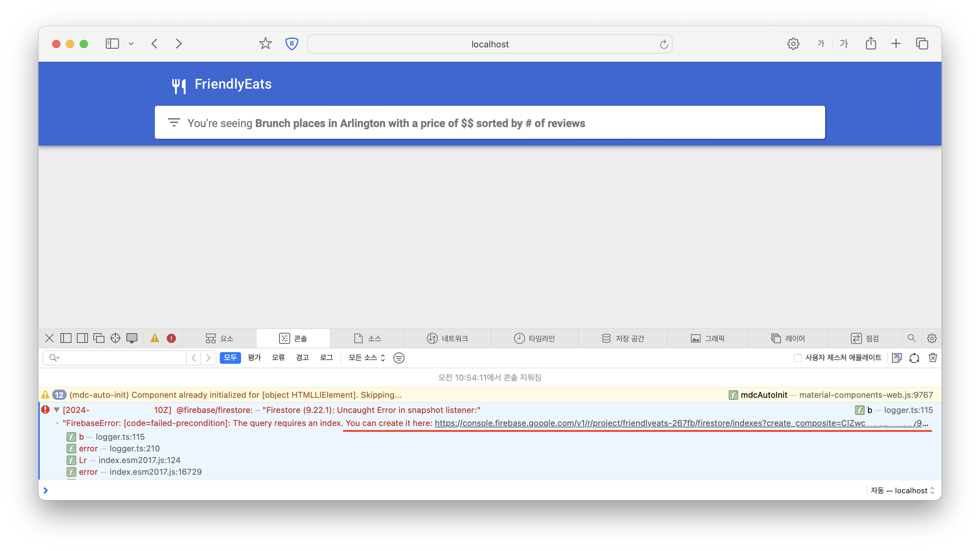This screenshot has width=980, height=551.
Task: Click the filter icon beside restaurant description
Action: point(174,123)
